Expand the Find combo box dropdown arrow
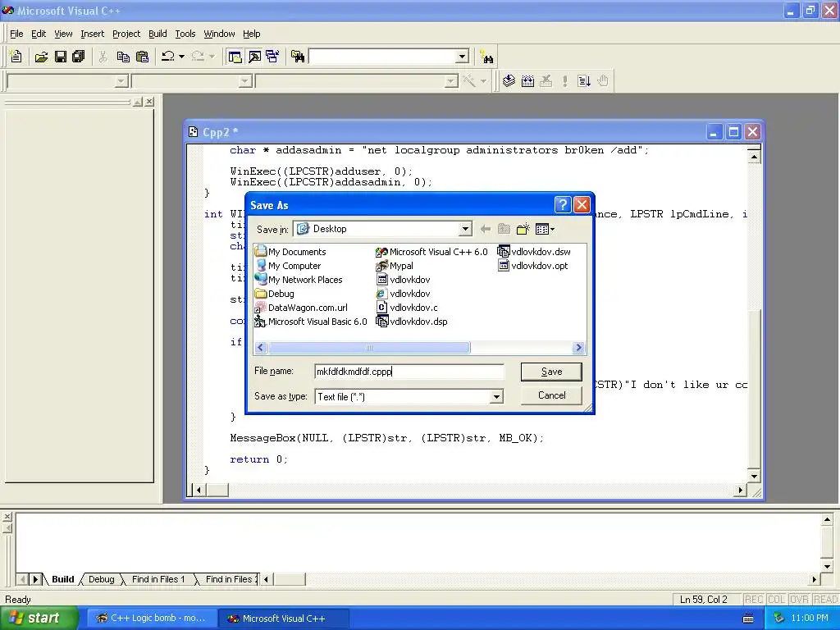This screenshot has height=630, width=840. [x=463, y=57]
